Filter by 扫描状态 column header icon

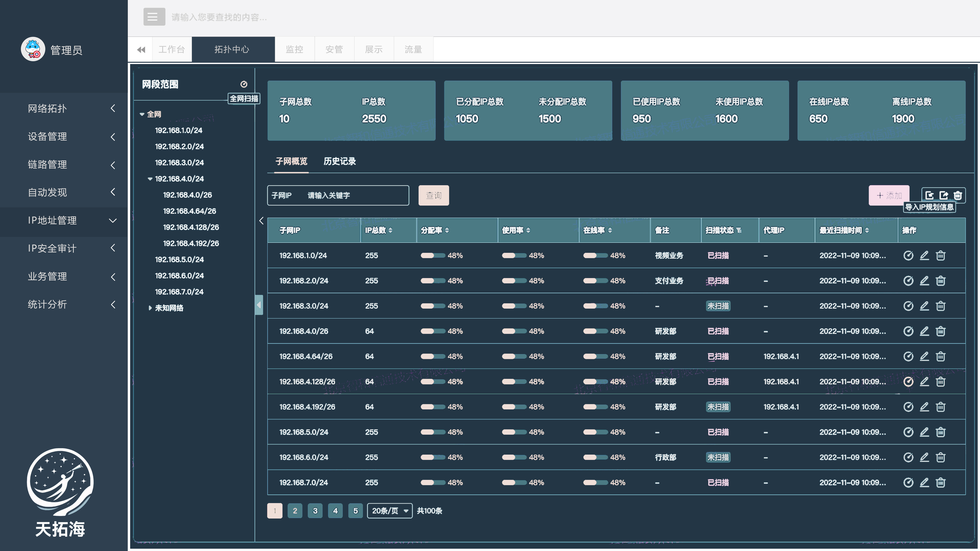coord(739,230)
